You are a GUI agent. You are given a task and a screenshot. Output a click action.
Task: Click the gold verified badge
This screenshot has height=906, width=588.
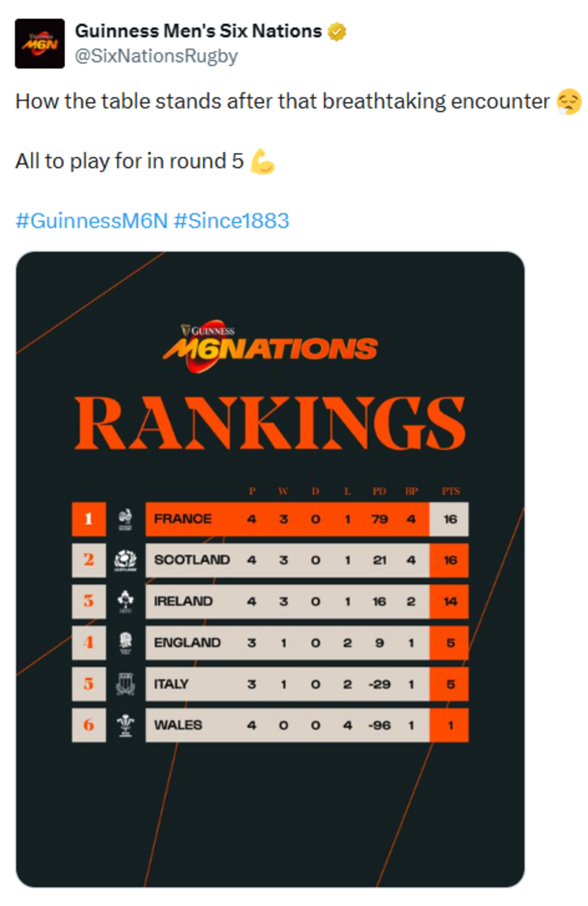[337, 31]
